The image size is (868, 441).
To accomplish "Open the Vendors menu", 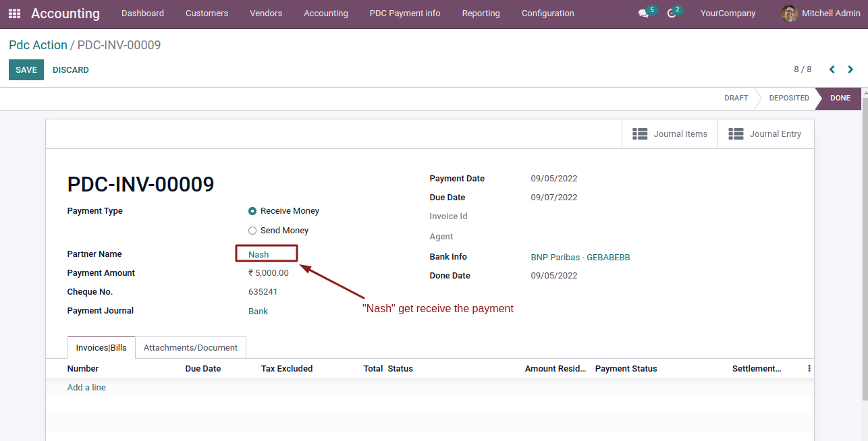I will (x=266, y=13).
